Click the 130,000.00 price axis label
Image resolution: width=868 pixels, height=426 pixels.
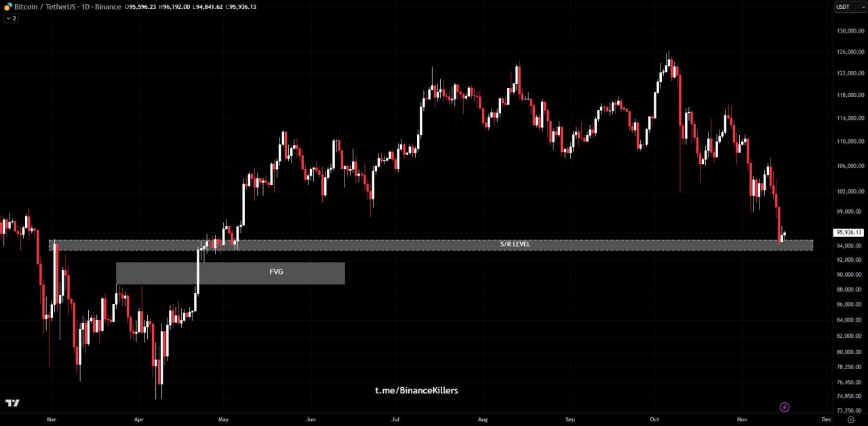point(850,31)
